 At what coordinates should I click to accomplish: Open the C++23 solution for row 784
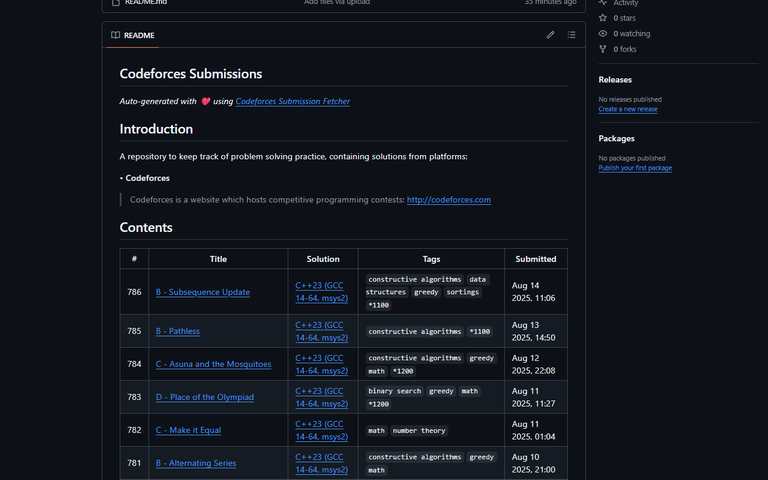pos(322,364)
